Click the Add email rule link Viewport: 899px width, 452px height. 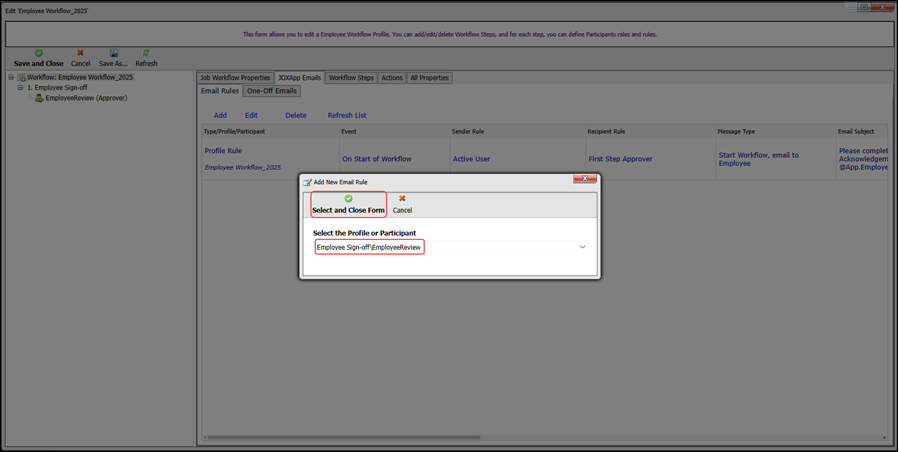(x=220, y=115)
